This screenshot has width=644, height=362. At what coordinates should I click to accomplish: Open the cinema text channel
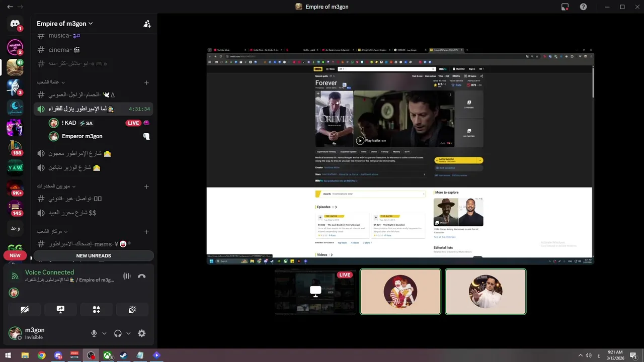tap(93, 50)
